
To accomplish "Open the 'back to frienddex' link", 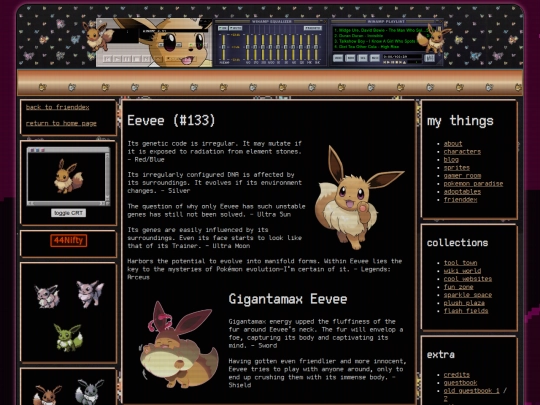I will tap(58, 107).
